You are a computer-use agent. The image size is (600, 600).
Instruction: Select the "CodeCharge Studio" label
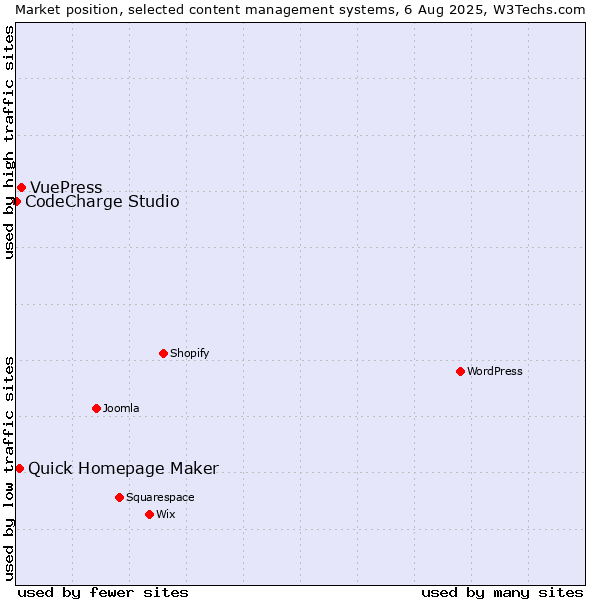tap(102, 202)
